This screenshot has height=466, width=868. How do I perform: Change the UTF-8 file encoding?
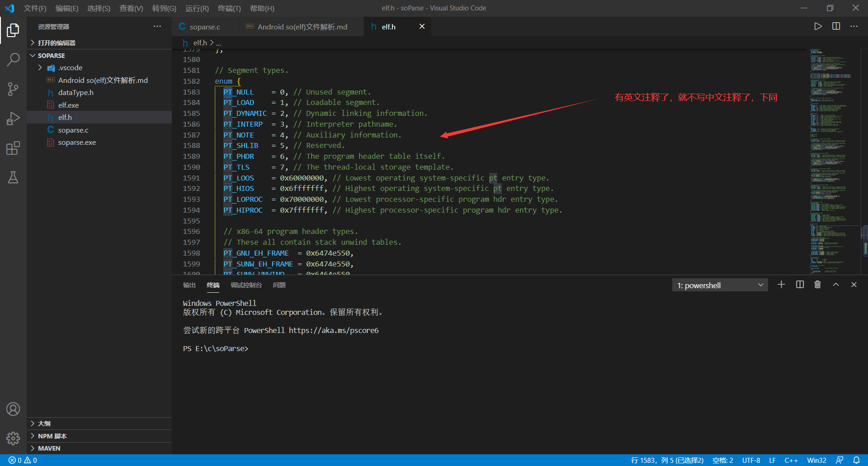coord(751,460)
